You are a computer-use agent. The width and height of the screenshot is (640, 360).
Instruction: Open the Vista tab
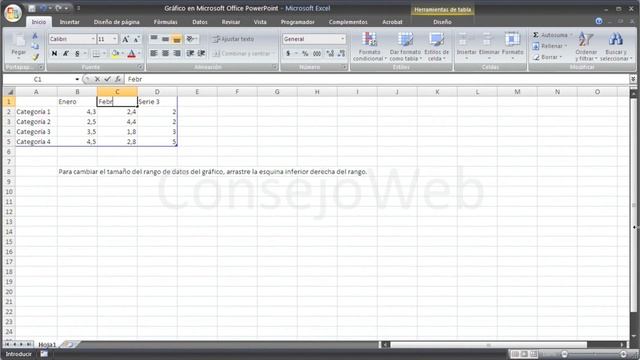pos(260,22)
